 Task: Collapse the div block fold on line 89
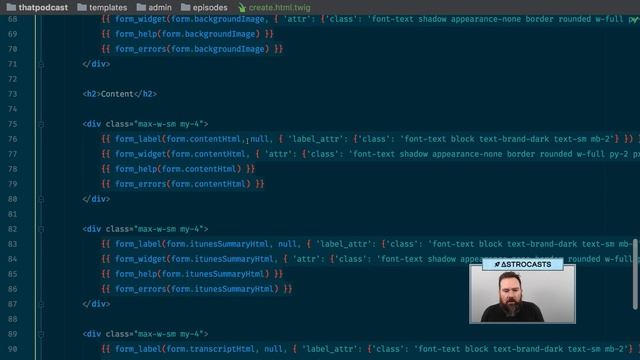tap(41, 334)
